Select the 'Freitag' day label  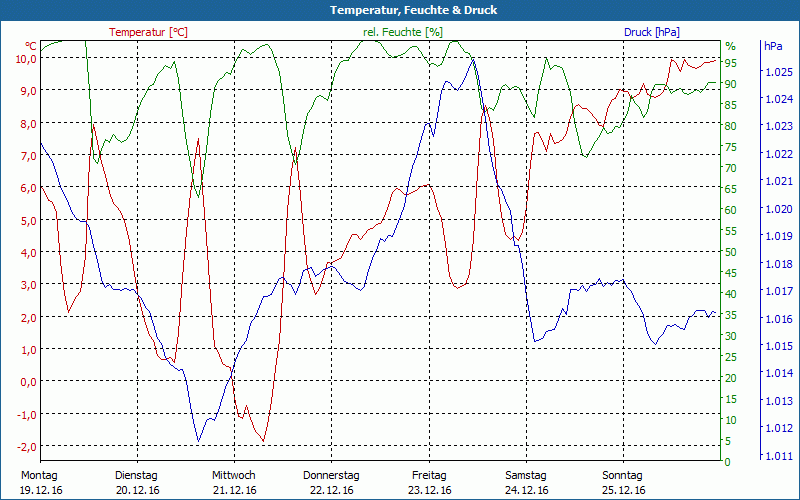(x=429, y=476)
